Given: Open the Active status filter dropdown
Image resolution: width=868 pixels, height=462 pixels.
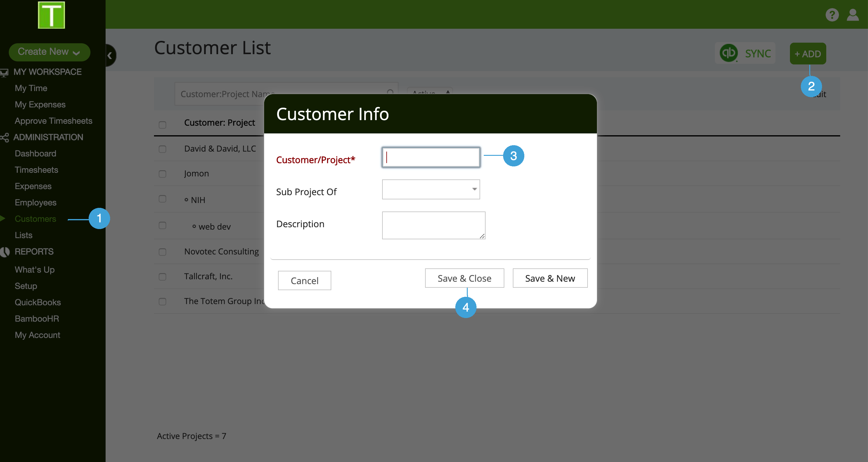Looking at the screenshot, I should [x=430, y=92].
